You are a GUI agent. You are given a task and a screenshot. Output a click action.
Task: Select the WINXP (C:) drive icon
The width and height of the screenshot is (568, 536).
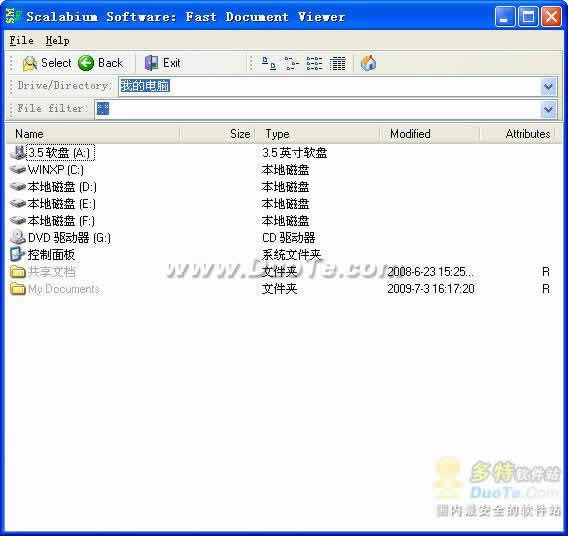17,169
